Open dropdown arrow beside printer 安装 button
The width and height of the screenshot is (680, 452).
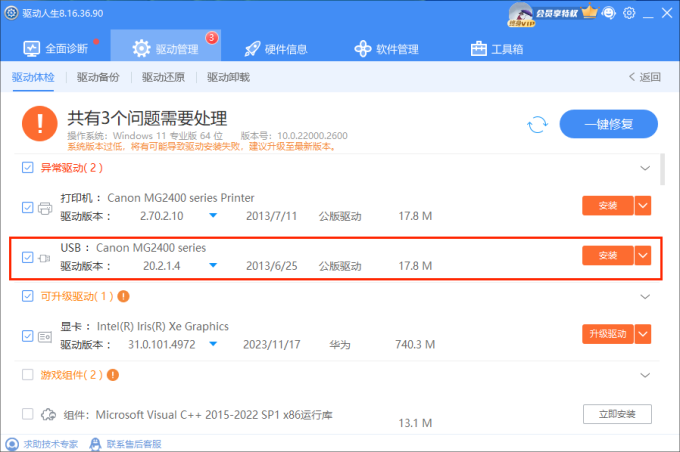click(x=643, y=206)
